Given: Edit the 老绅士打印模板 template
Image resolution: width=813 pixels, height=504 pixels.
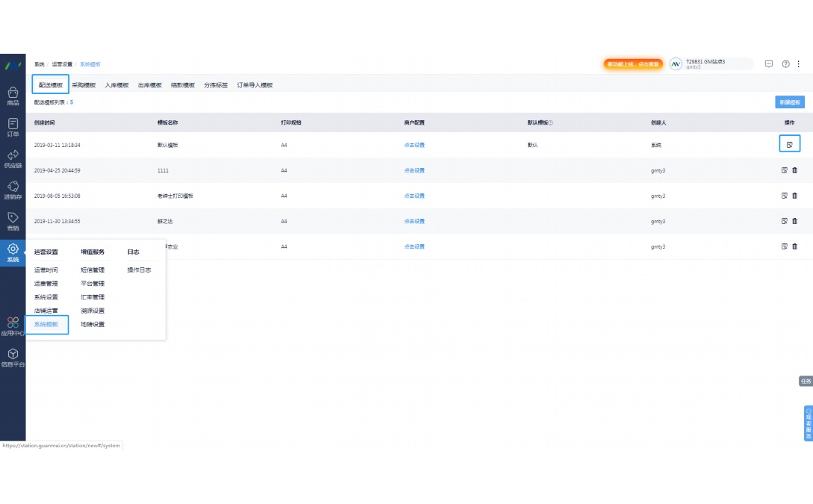Looking at the screenshot, I should [785, 196].
